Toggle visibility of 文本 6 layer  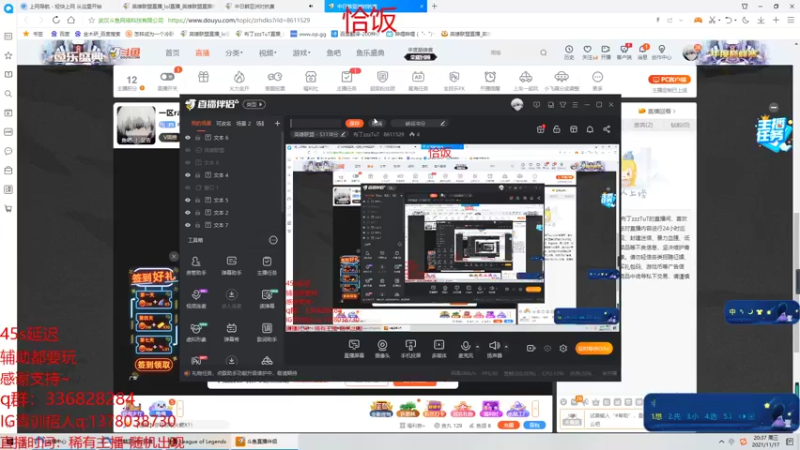tap(188, 138)
